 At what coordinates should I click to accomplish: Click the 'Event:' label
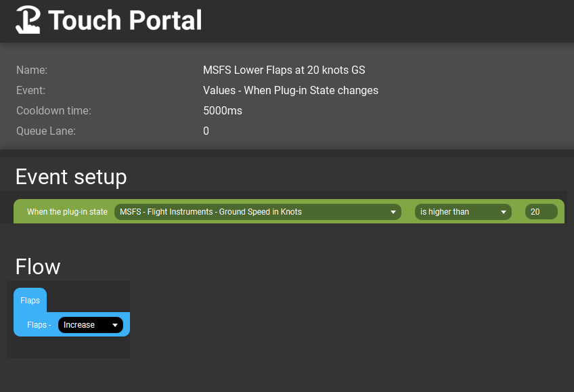pos(30,91)
